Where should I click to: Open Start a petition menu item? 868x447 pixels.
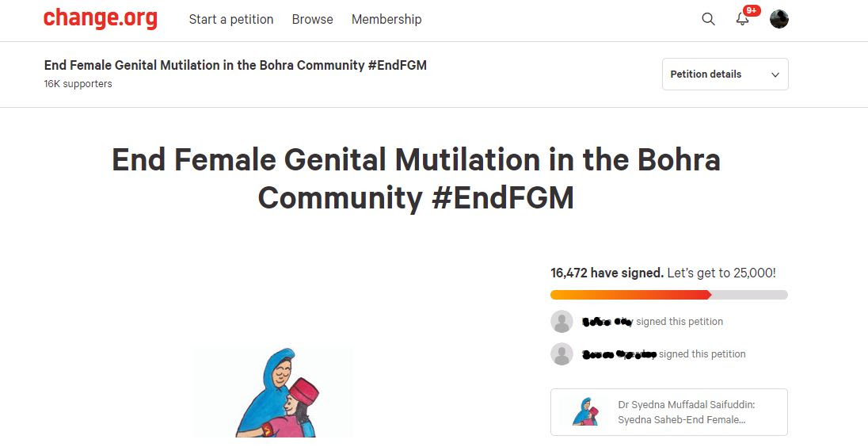231,19
